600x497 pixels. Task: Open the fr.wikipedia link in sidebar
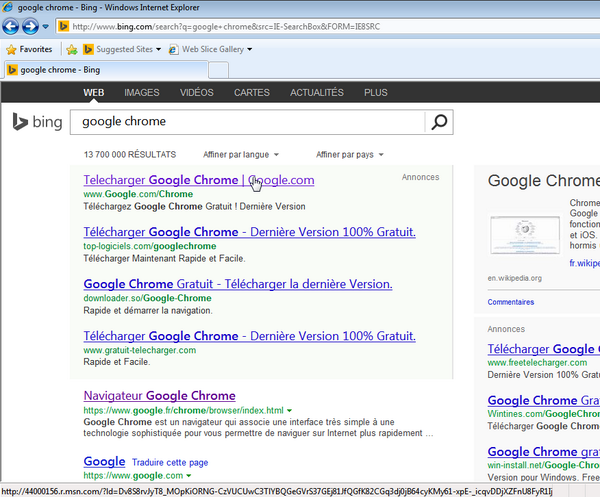pyautogui.click(x=584, y=263)
